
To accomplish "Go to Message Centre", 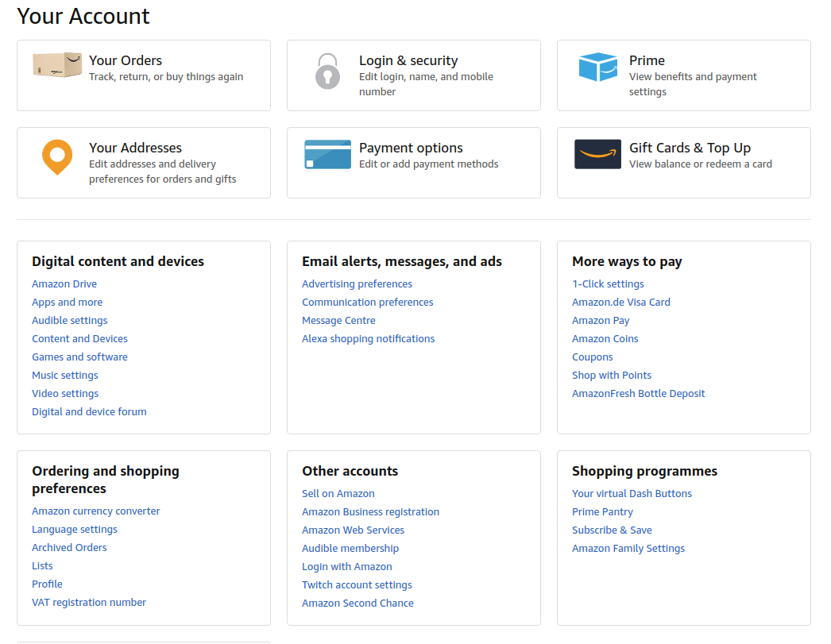I will (x=338, y=320).
